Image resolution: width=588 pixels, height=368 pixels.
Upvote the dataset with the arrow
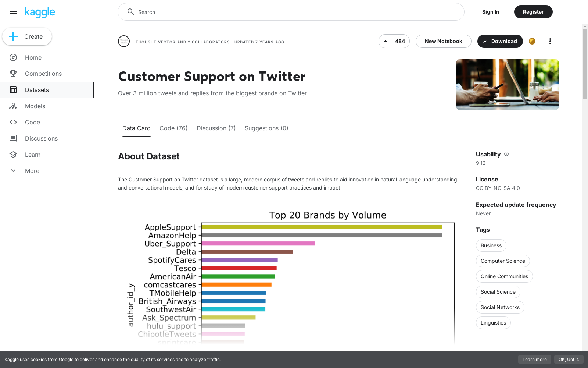point(386,41)
